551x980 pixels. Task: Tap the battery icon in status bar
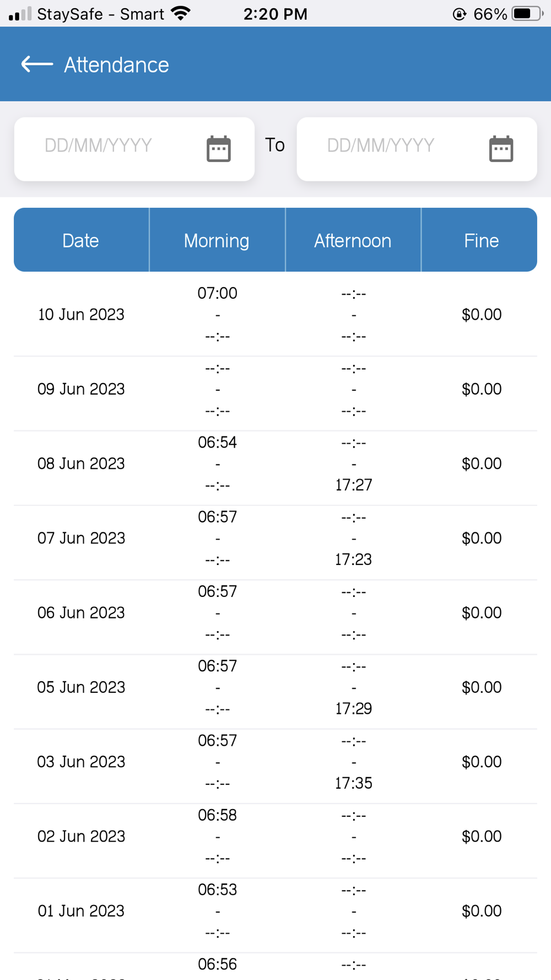click(527, 14)
